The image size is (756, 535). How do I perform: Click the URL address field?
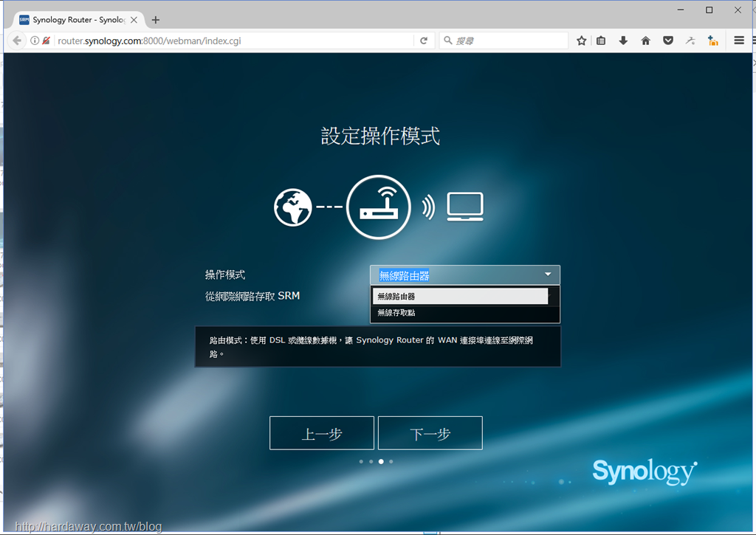234,41
